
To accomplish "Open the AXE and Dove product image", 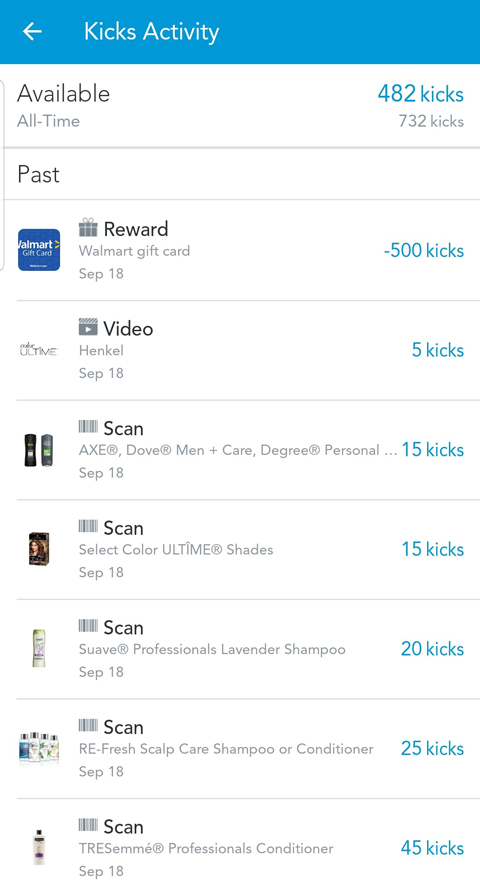I will [x=39, y=449].
